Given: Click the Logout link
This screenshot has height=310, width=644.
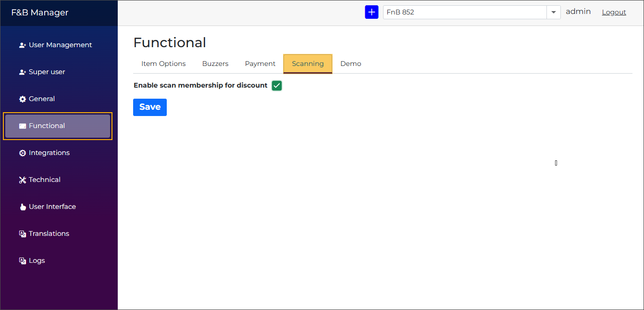Looking at the screenshot, I should (614, 12).
